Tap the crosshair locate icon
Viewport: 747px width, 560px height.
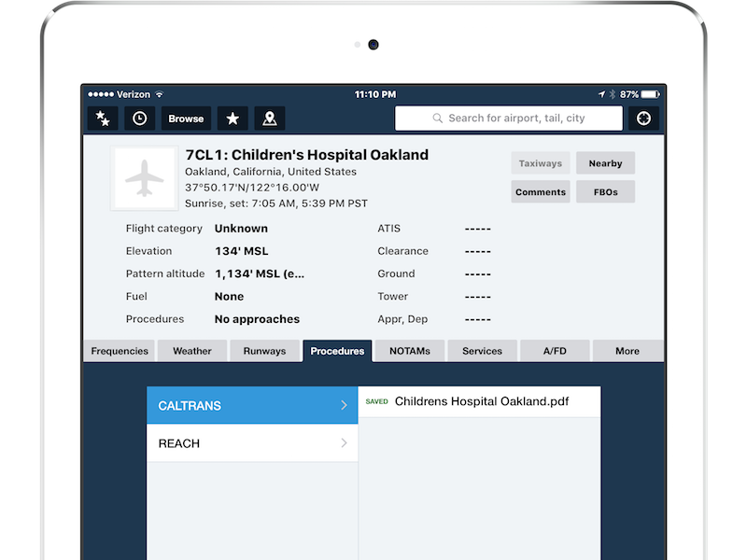643,119
